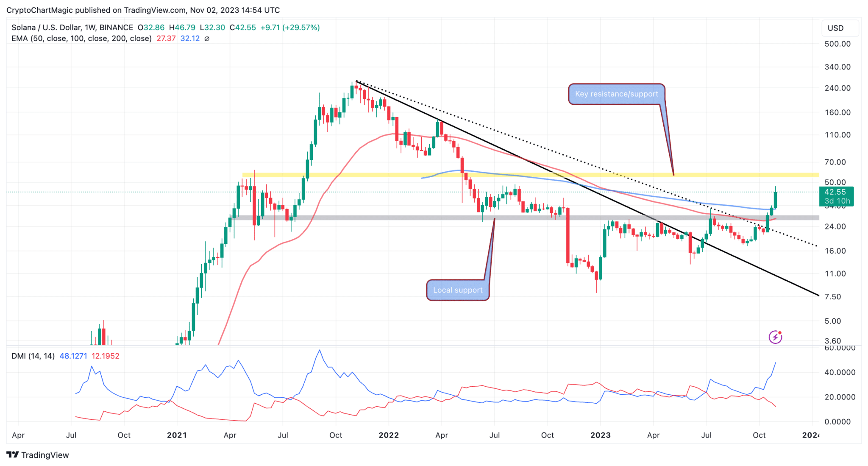Click the EMA value 32.12
Screen dimensions: 868x466
click(x=190, y=39)
